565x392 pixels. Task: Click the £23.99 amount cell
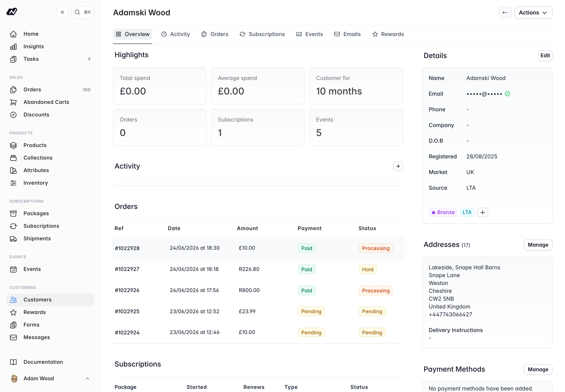coord(247,312)
